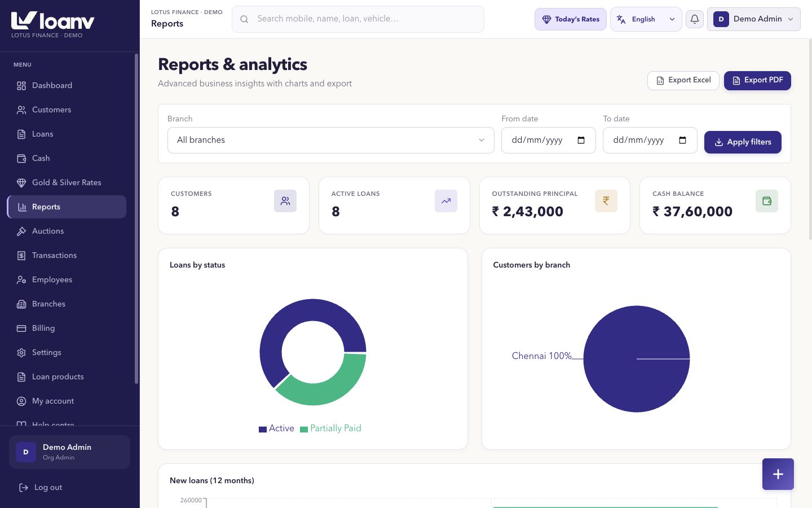The height and width of the screenshot is (508, 812).
Task: Expand the All branches dropdown
Action: click(331, 140)
